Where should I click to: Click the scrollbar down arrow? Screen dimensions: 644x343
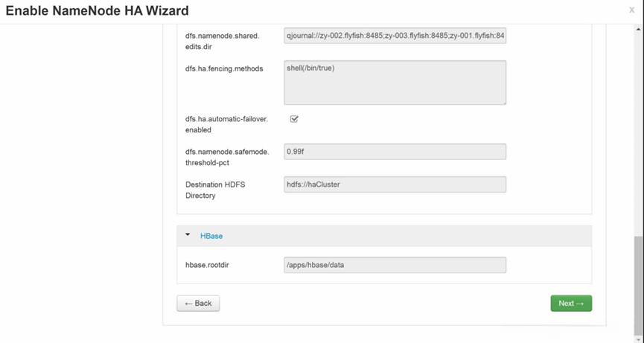(x=638, y=338)
